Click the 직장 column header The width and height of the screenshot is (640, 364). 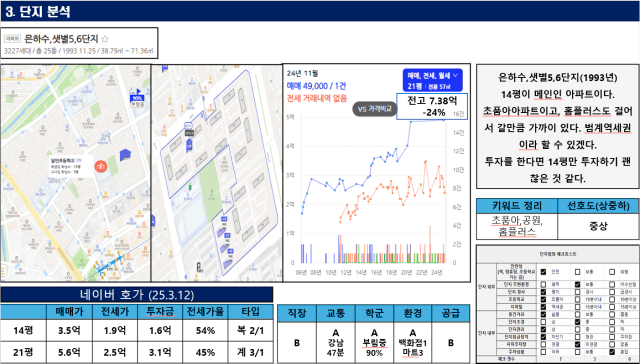297,313
